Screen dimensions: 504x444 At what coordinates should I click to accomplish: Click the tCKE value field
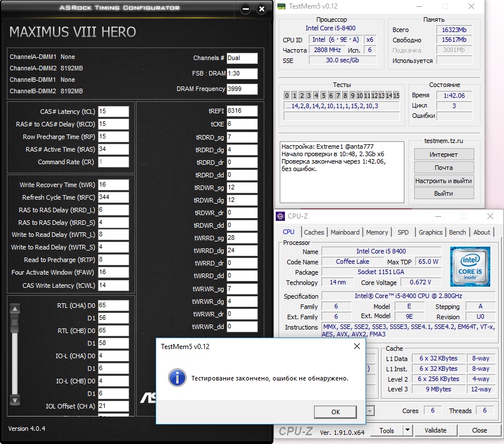point(242,124)
